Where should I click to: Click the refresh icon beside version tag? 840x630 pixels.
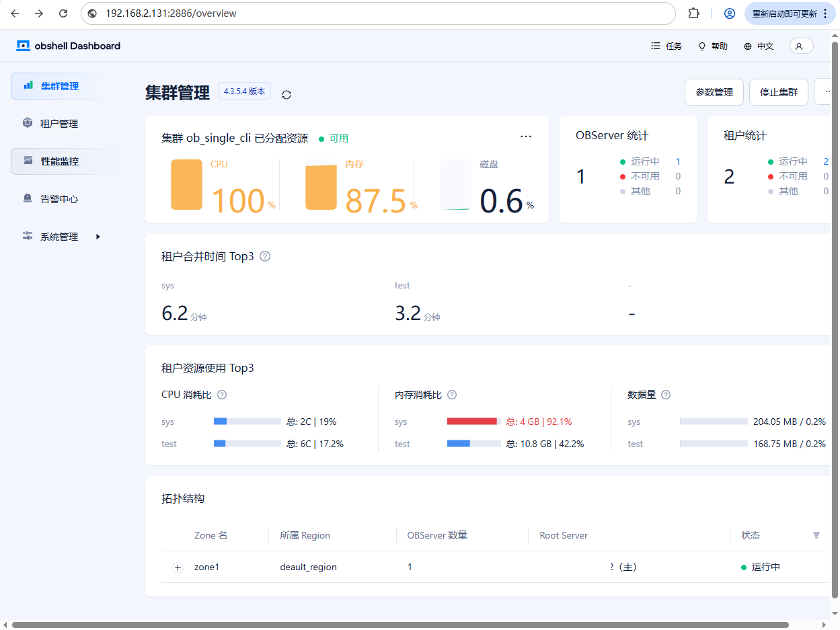tap(287, 95)
